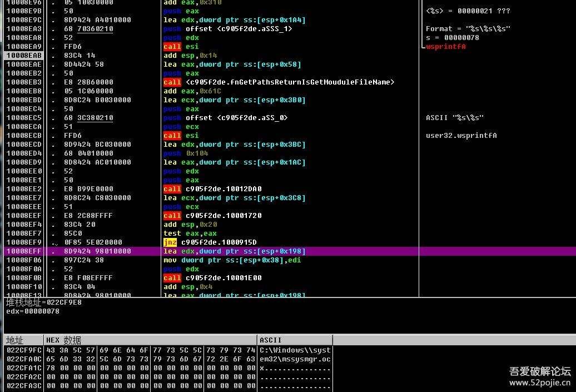Select the call c905f2de.10001720 line
The height and width of the screenshot is (392, 576).
[x=212, y=216]
